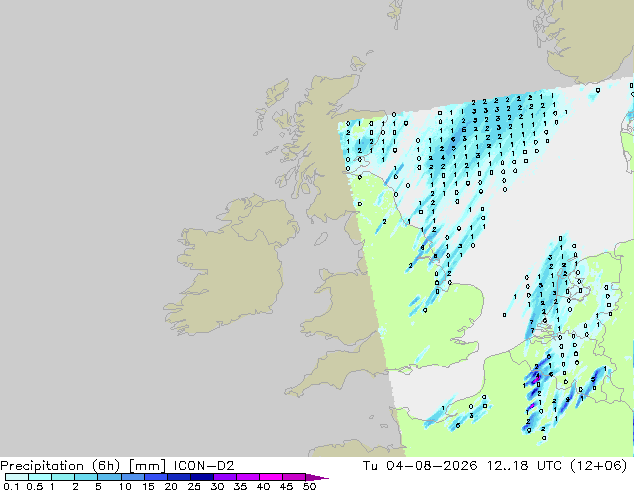Screen dimensions: 634x490
Task: Click the 30–35 mm purple legend swatch
Action: [x=224, y=477]
